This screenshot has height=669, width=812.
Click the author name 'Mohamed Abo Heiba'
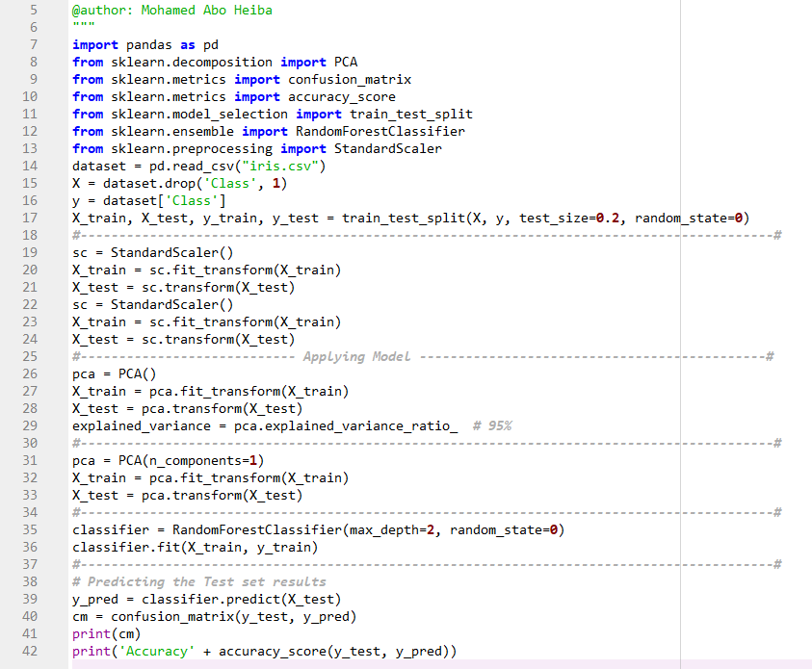207,11
